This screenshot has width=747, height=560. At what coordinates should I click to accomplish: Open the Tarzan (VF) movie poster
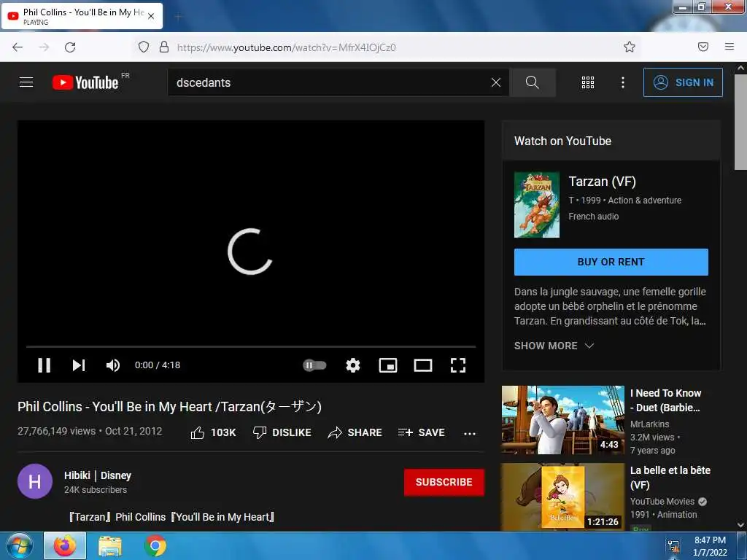point(536,205)
